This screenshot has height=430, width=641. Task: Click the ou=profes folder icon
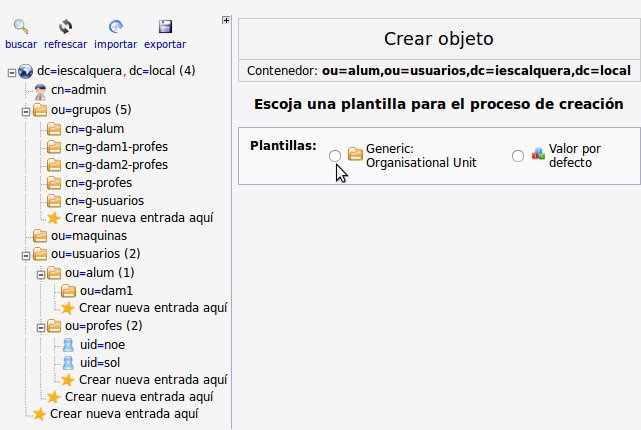[54, 326]
